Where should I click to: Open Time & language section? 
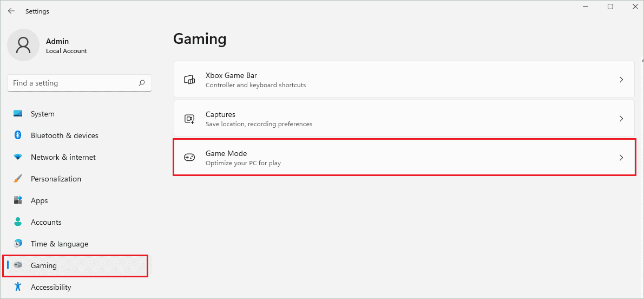click(59, 244)
